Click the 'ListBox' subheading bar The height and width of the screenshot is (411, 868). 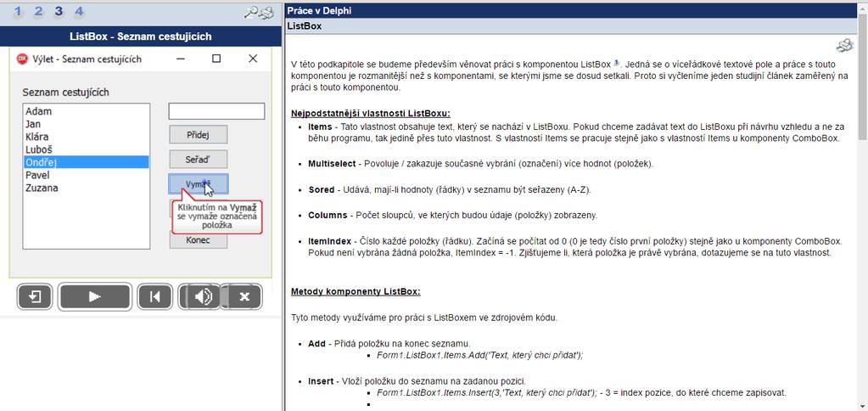coord(571,26)
